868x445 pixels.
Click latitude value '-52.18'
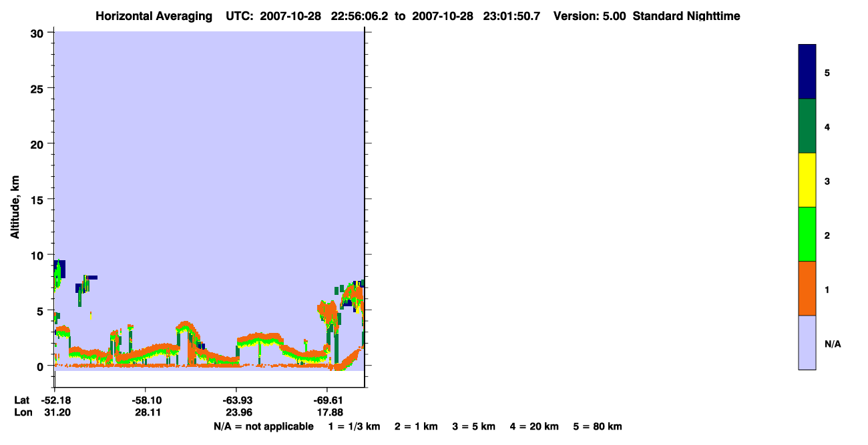click(x=55, y=400)
